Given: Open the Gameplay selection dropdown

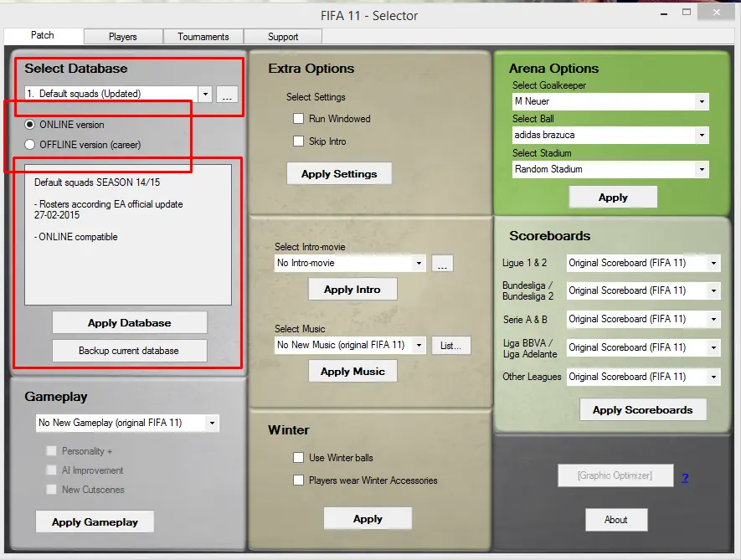Looking at the screenshot, I should (x=212, y=423).
